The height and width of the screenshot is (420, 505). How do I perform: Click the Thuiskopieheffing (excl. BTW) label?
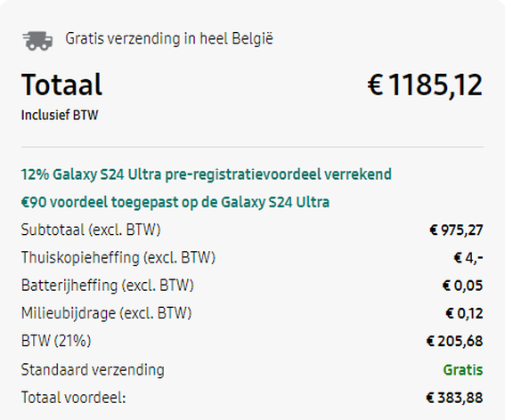pyautogui.click(x=118, y=258)
